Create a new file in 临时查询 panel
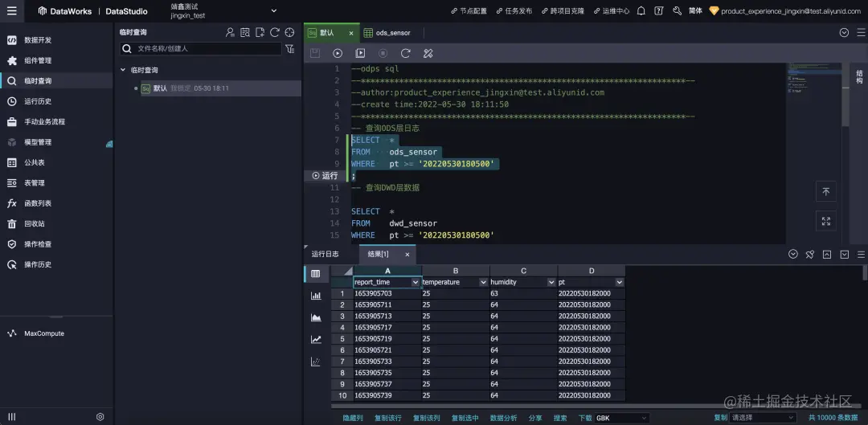This screenshot has width=868, height=425. [260, 33]
